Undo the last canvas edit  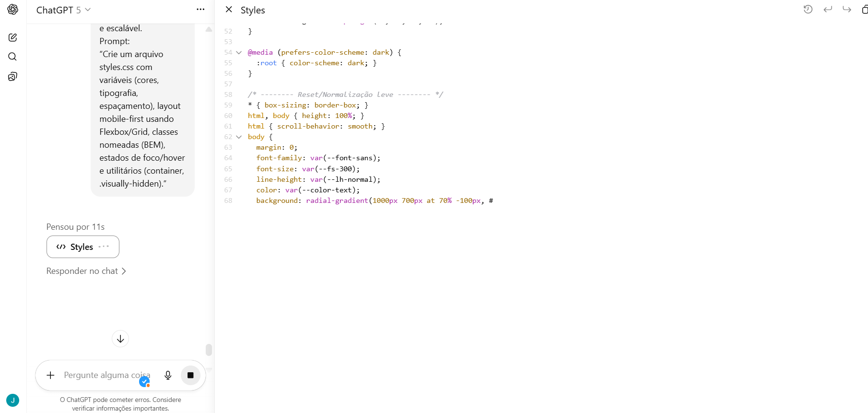coord(828,10)
